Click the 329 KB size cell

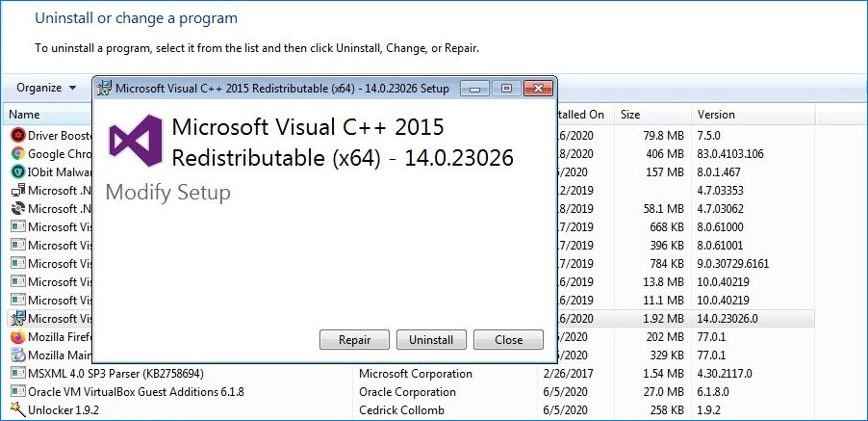(667, 355)
